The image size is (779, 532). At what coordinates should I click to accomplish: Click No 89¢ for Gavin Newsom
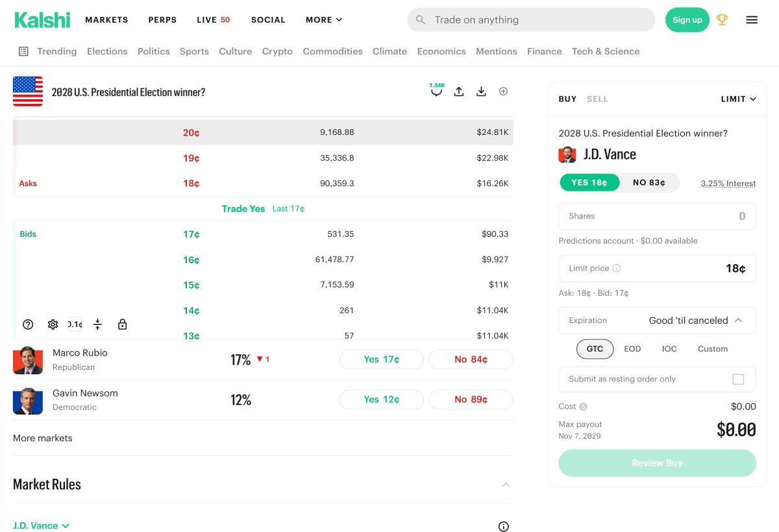471,400
